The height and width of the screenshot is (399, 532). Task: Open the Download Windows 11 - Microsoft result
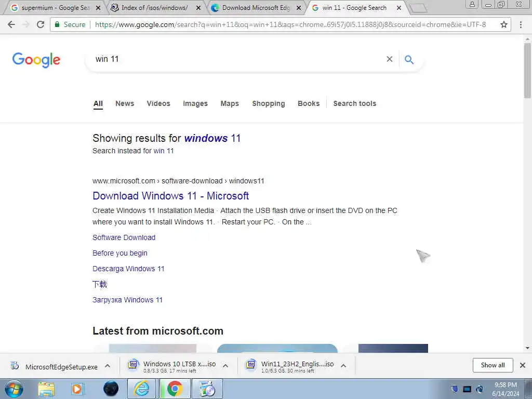[170, 196]
